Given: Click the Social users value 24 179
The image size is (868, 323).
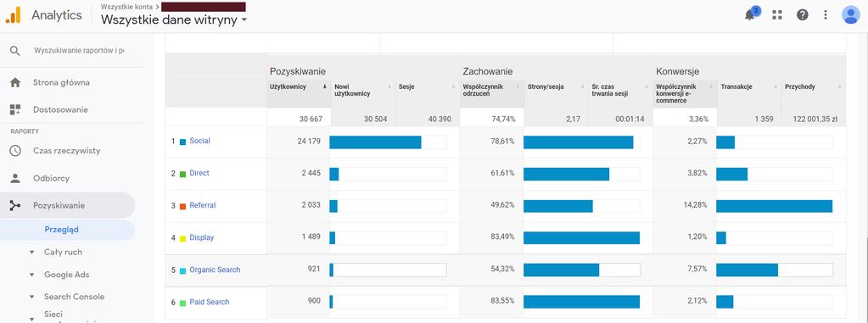Looking at the screenshot, I should tap(309, 141).
